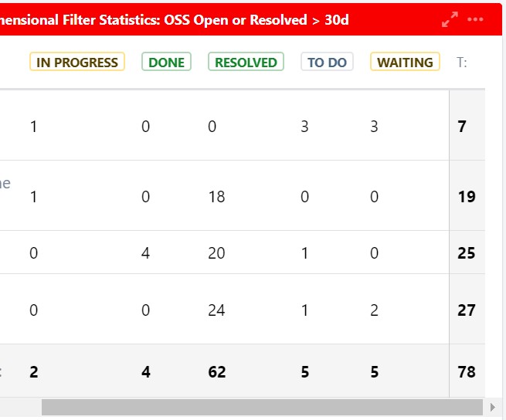Open the row total 7
Viewport: 506px width, 420px height.
462,126
